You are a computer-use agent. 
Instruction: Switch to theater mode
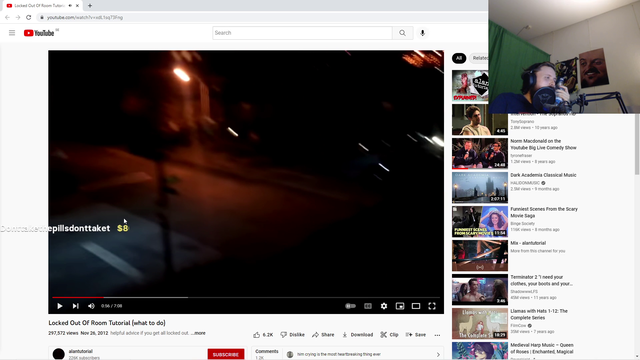[416, 306]
